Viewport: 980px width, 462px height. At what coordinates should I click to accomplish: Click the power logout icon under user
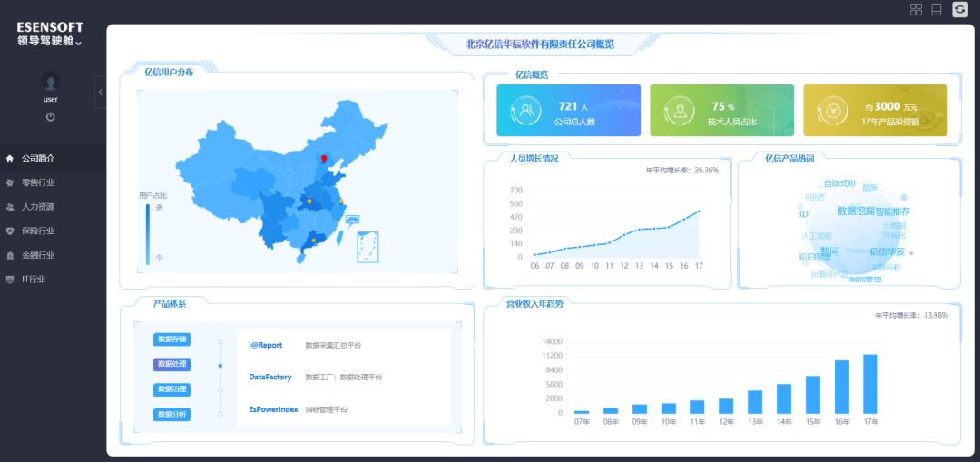[x=51, y=117]
